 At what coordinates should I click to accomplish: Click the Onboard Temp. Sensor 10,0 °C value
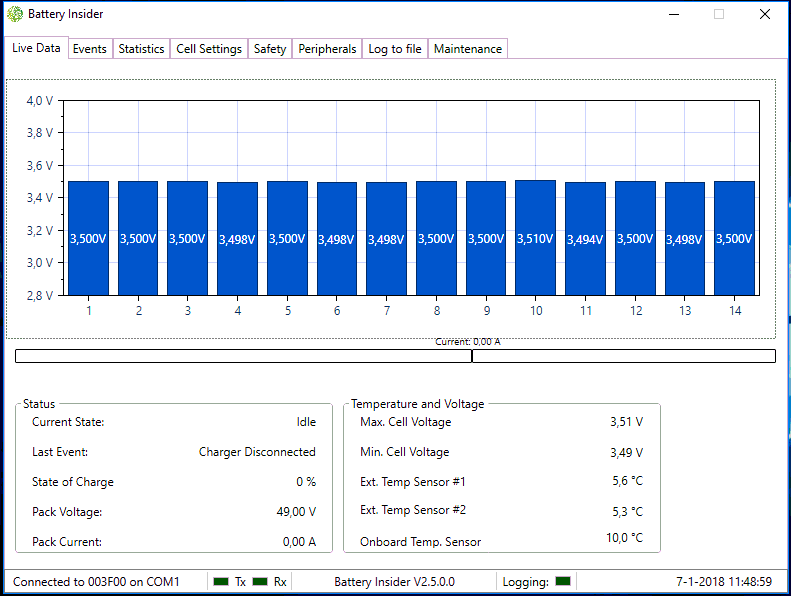click(x=625, y=538)
